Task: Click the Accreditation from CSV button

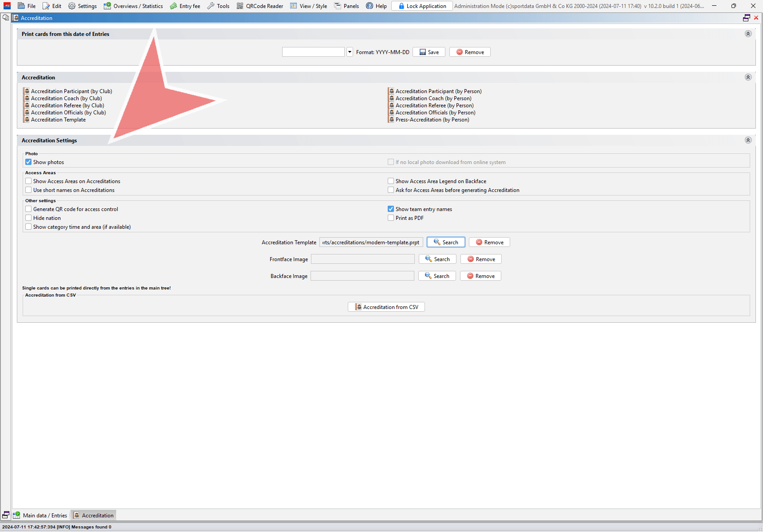Action: [386, 307]
